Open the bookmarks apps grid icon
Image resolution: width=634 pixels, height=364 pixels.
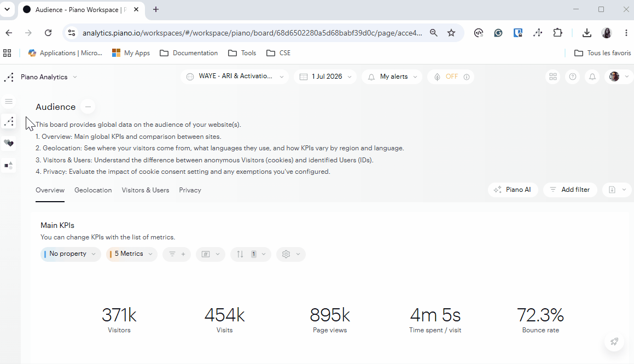[7, 53]
